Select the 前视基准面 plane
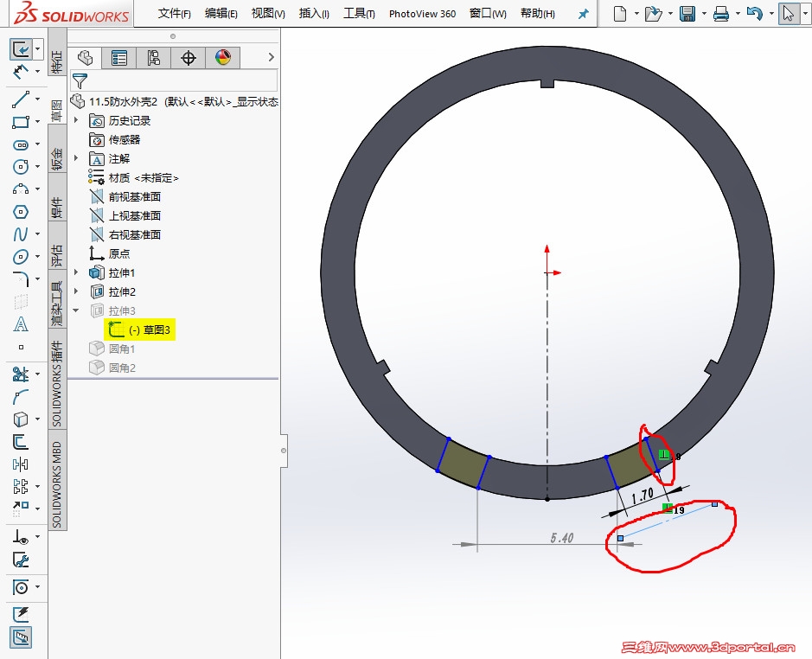This screenshot has width=812, height=659. click(126, 196)
